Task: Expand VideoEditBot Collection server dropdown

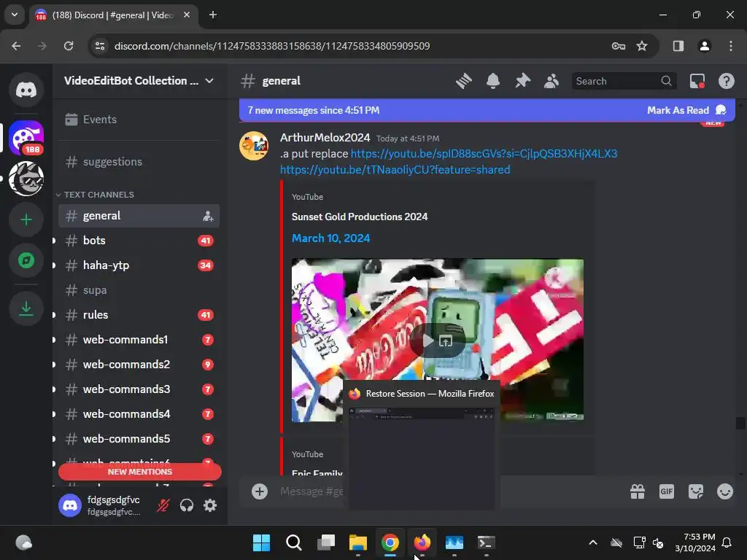Action: (x=209, y=81)
